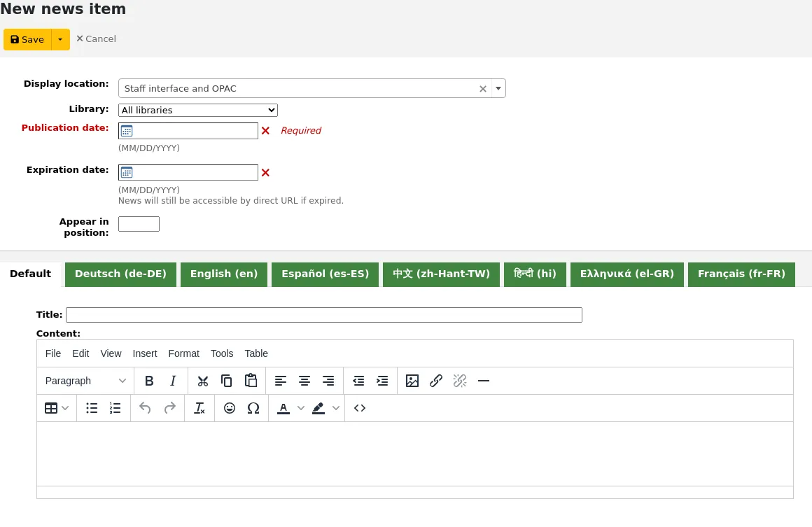812x527 pixels.
Task: Open the Save options dropdown arrow
Action: coord(61,40)
